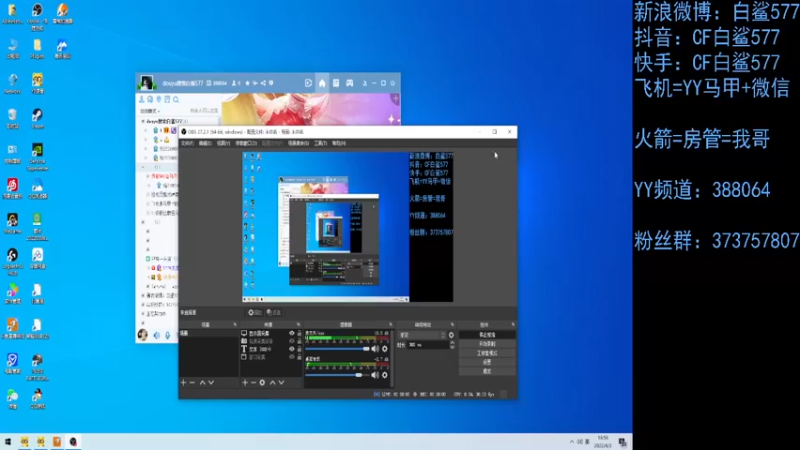Screen dimensions: 800x450
Task: Click the Filters button above sources panel
Action: point(274,313)
